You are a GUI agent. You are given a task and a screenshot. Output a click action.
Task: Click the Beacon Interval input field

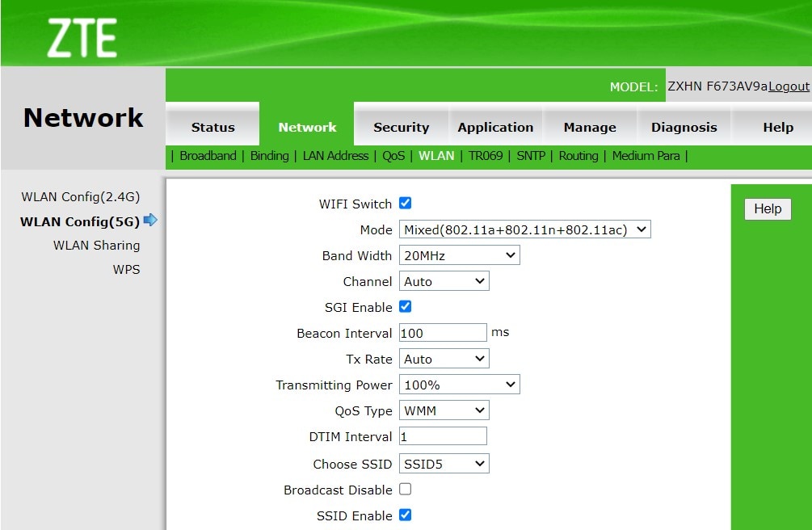click(443, 333)
